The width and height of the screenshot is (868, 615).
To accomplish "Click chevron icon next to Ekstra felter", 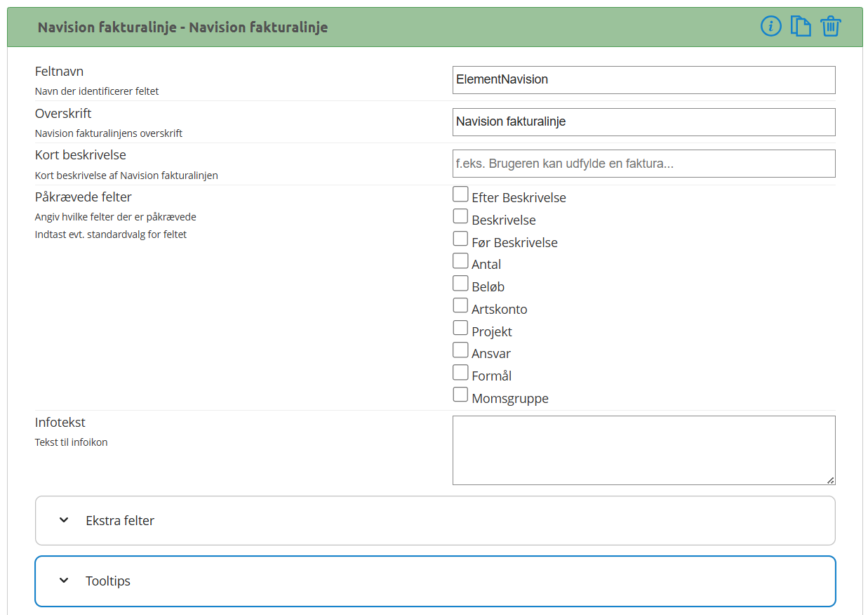I will (x=64, y=520).
